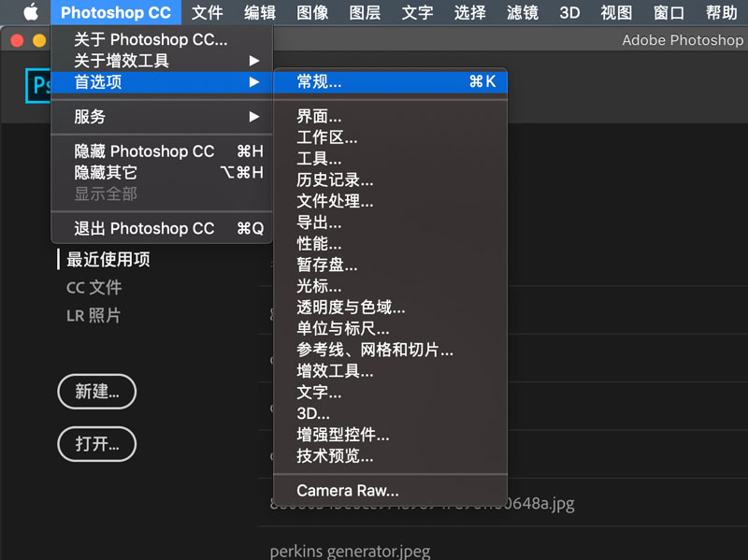This screenshot has width=748, height=560.
Task: Select Camera Raw... preferences entry
Action: point(390,491)
